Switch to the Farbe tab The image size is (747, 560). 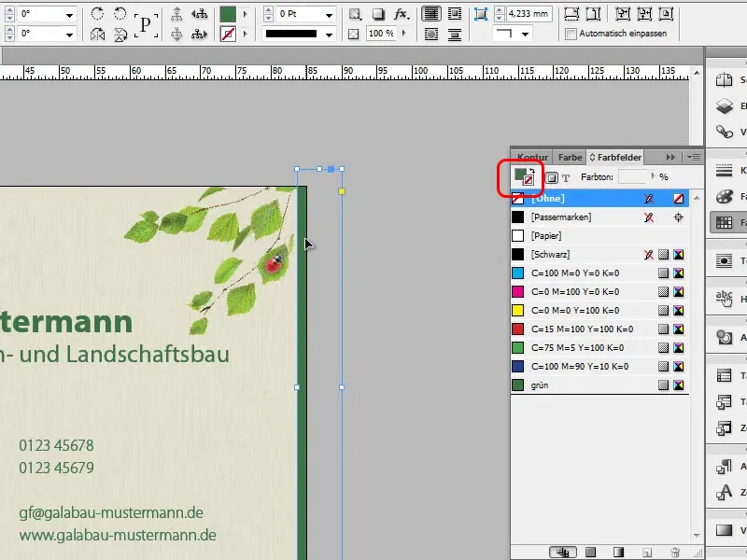tap(570, 157)
